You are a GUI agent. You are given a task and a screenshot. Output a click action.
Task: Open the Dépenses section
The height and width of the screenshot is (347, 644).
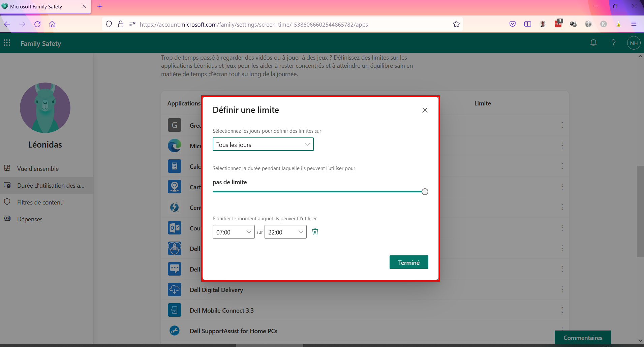pos(47,219)
